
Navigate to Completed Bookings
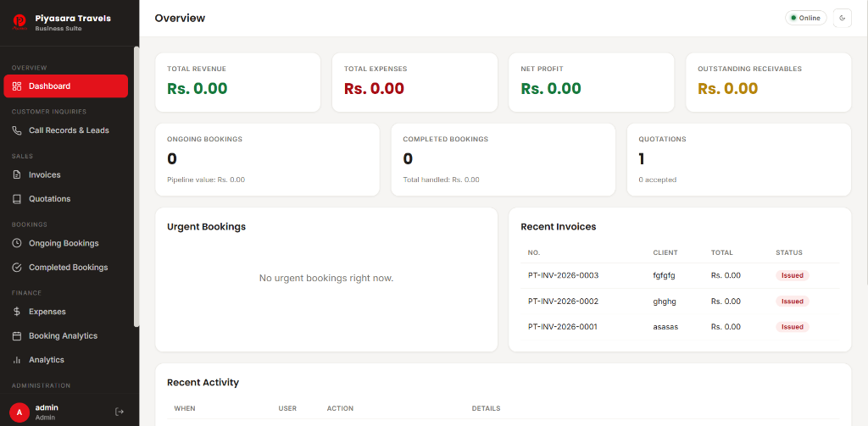(x=66, y=268)
